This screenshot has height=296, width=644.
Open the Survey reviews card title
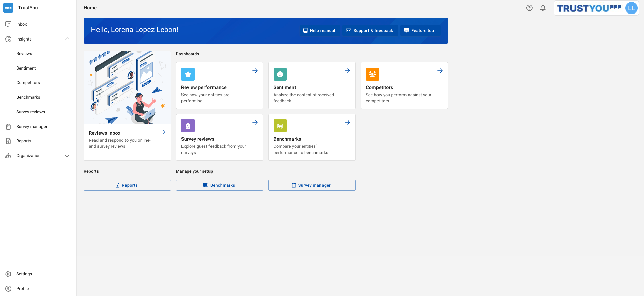[x=198, y=139]
